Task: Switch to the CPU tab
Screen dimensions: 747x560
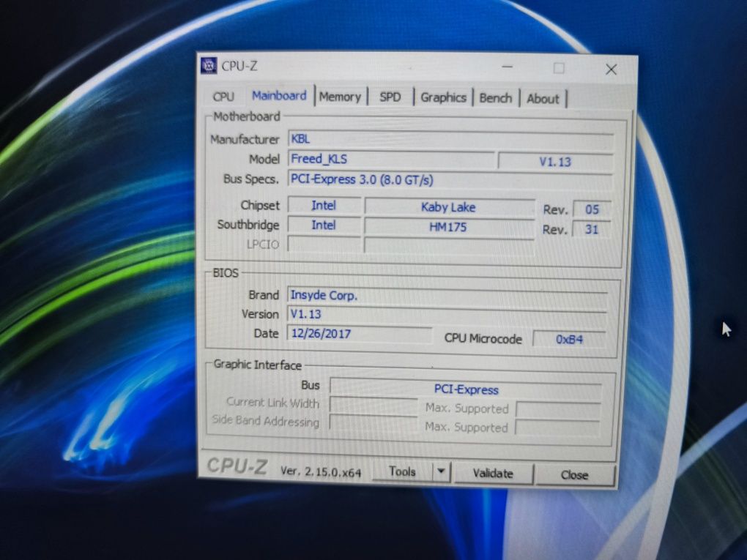Action: [223, 96]
